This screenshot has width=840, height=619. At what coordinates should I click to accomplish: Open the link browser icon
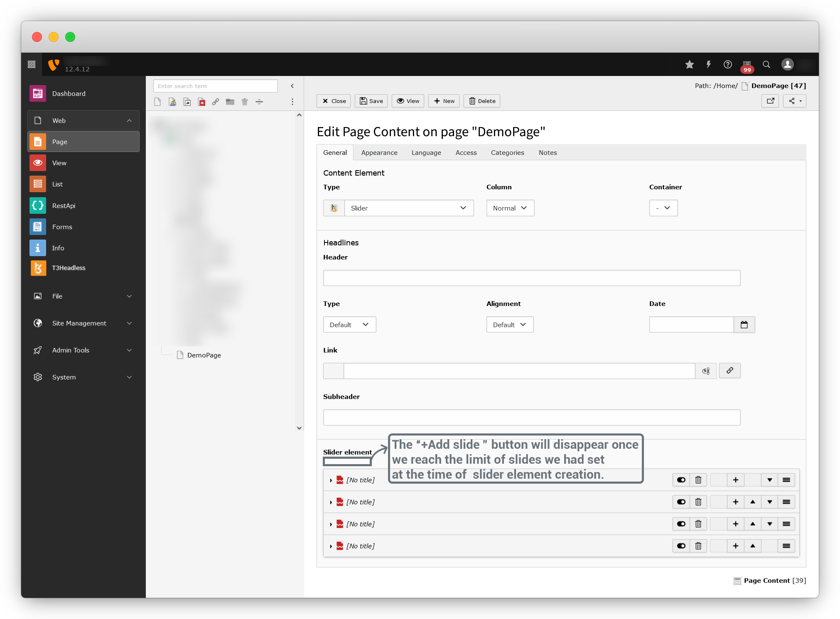(729, 370)
